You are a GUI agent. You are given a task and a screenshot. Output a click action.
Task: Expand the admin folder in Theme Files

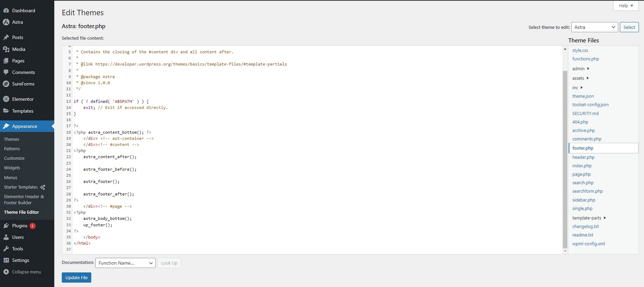(x=581, y=69)
